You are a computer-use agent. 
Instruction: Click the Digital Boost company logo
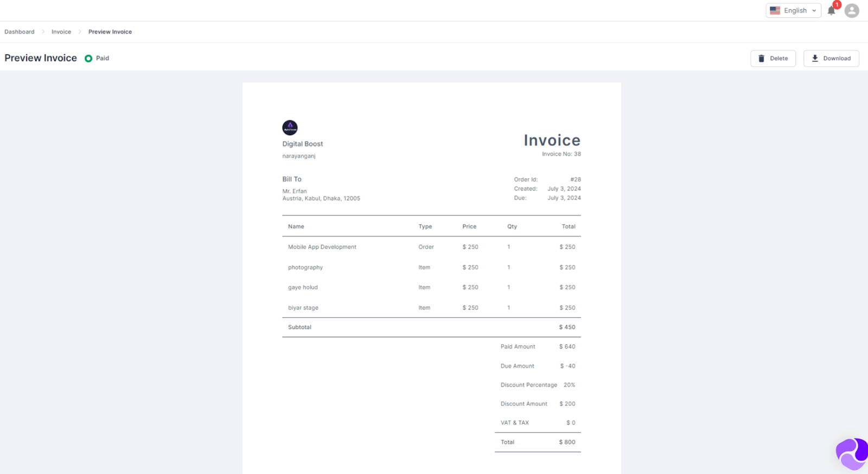click(x=289, y=128)
